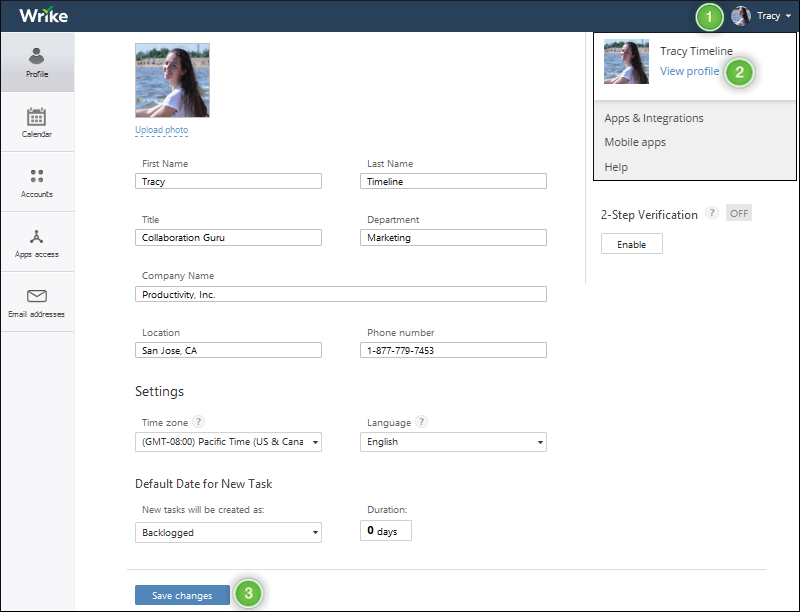Click the Wrike logo
Screen dimensions: 800x612
click(x=43, y=15)
